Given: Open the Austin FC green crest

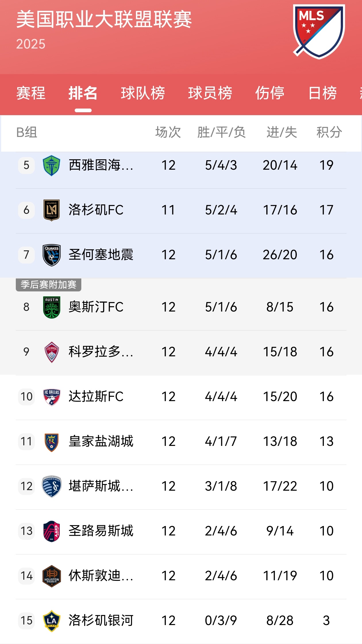Looking at the screenshot, I should pyautogui.click(x=51, y=307).
